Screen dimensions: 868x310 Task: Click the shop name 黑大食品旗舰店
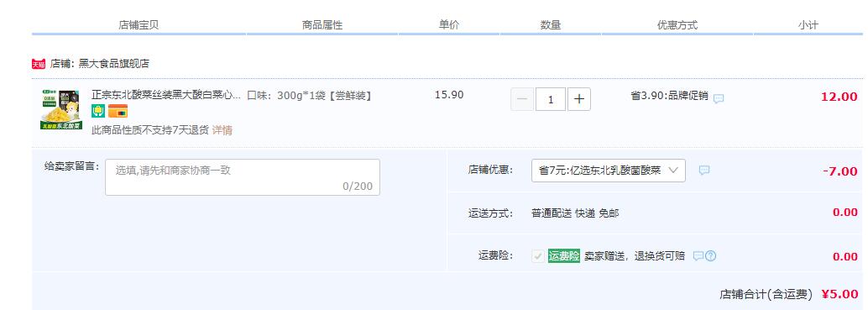(x=114, y=64)
